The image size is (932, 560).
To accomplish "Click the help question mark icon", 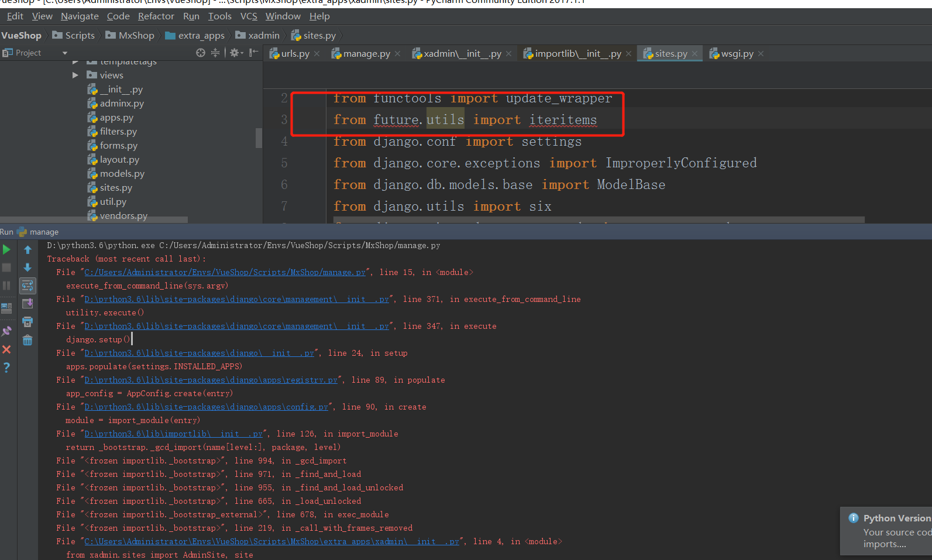I will click(6, 367).
